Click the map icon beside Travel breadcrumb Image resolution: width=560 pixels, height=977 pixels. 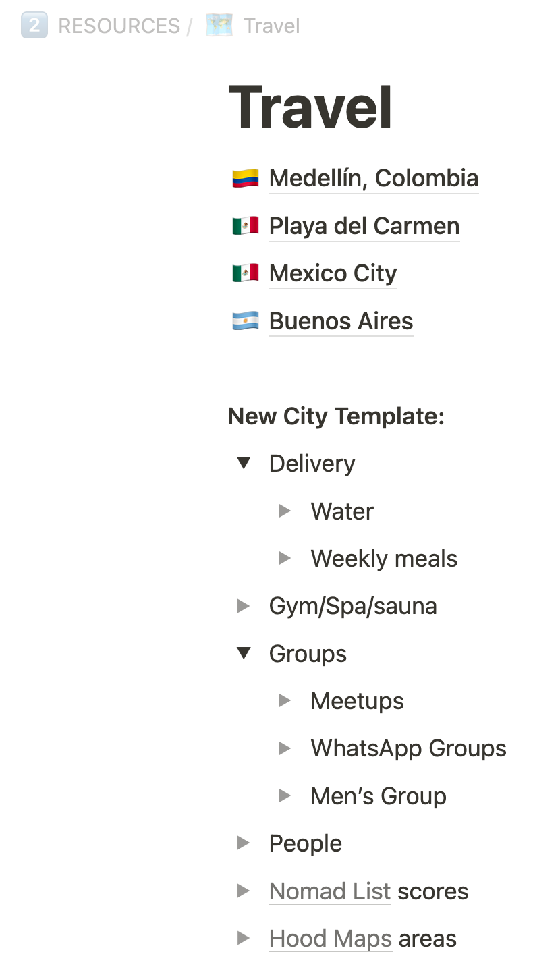point(219,26)
